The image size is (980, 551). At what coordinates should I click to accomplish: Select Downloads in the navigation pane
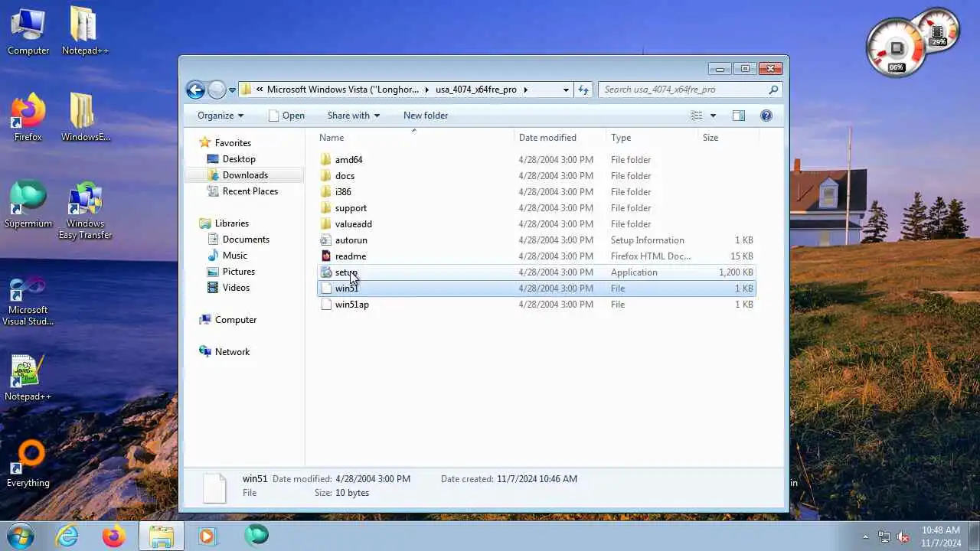tap(245, 175)
